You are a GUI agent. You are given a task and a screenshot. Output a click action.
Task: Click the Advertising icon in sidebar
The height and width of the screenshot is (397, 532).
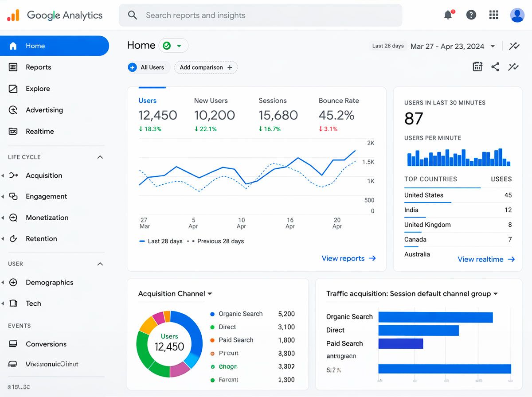coord(13,110)
